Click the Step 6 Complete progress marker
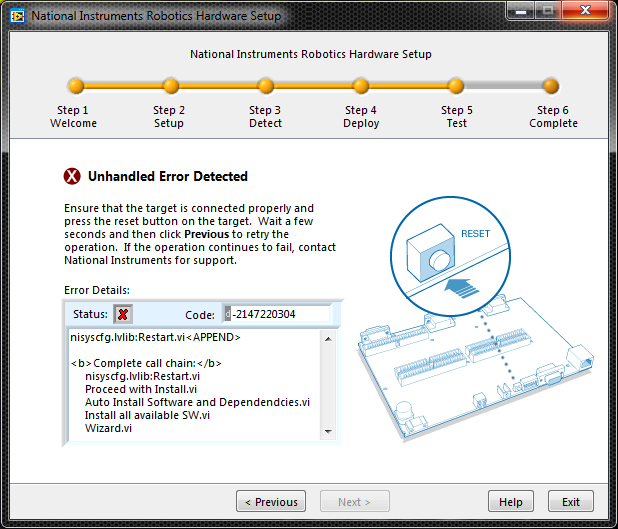This screenshot has width=618, height=529. click(551, 86)
